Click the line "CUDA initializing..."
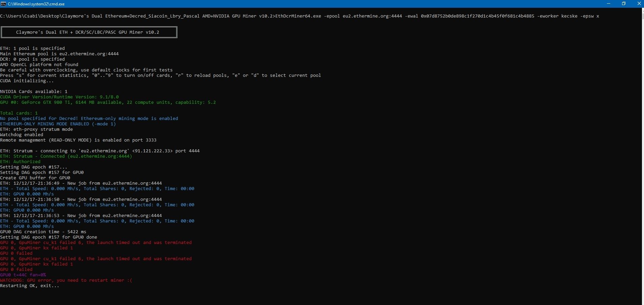Image resolution: width=644 pixels, height=305 pixels. click(x=27, y=81)
